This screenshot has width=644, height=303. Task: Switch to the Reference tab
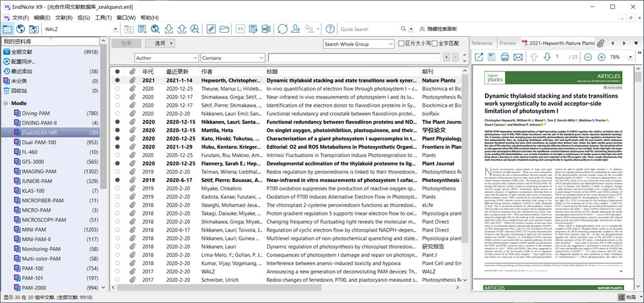[481, 43]
